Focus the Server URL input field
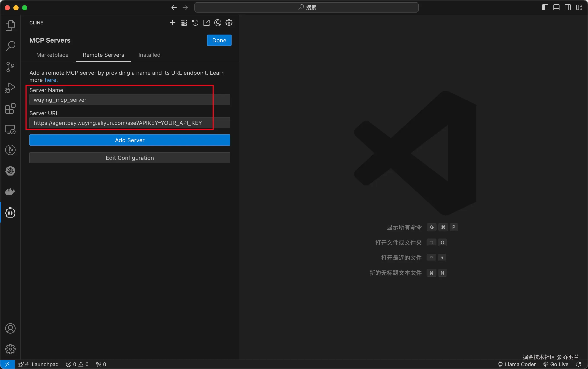 click(130, 123)
